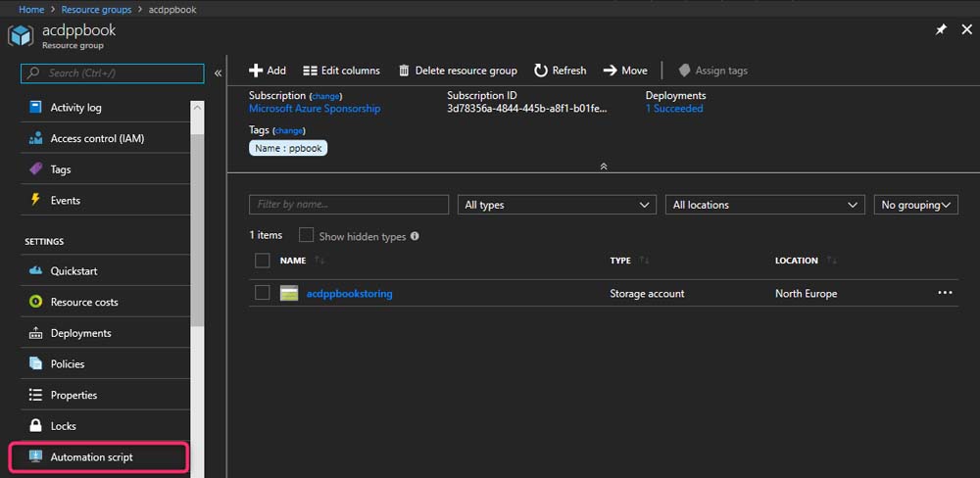
Task: Check the select-all checkbox in the header
Action: (262, 261)
